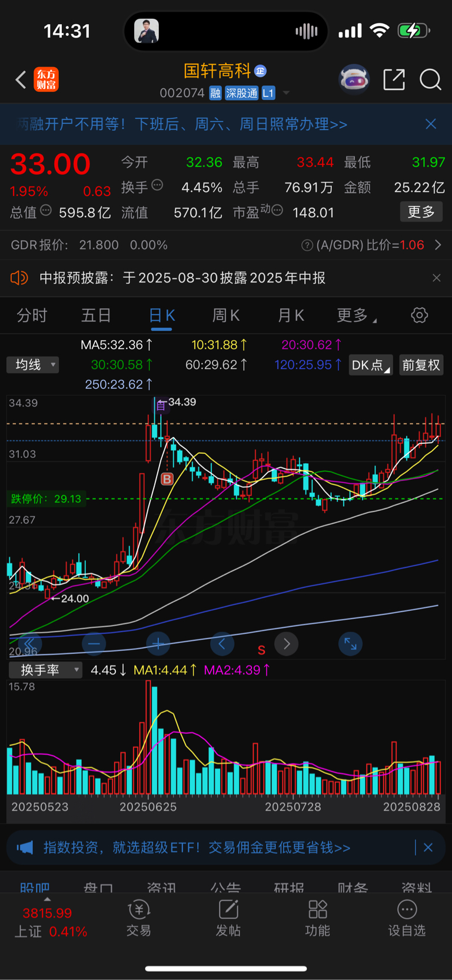The image size is (452, 980).
Task: Tap the left arrow chart navigation icon
Action: [222, 644]
